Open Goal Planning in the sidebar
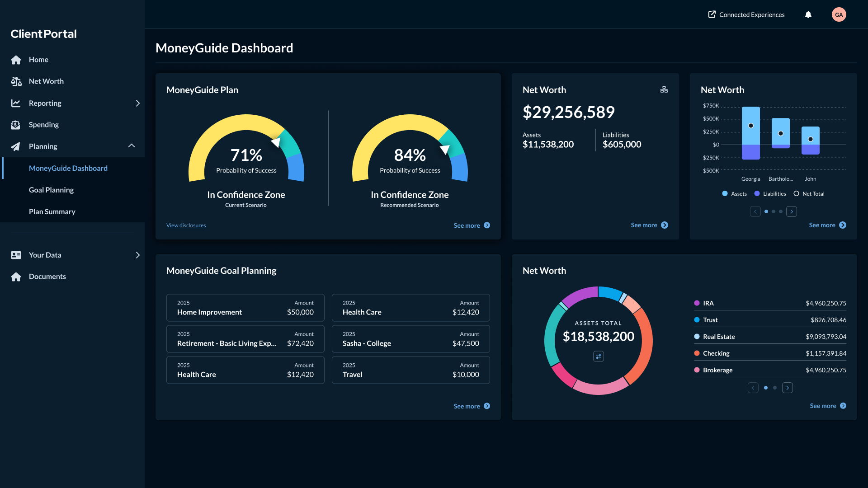Screen dimensions: 868x488 click(x=72, y=190)
